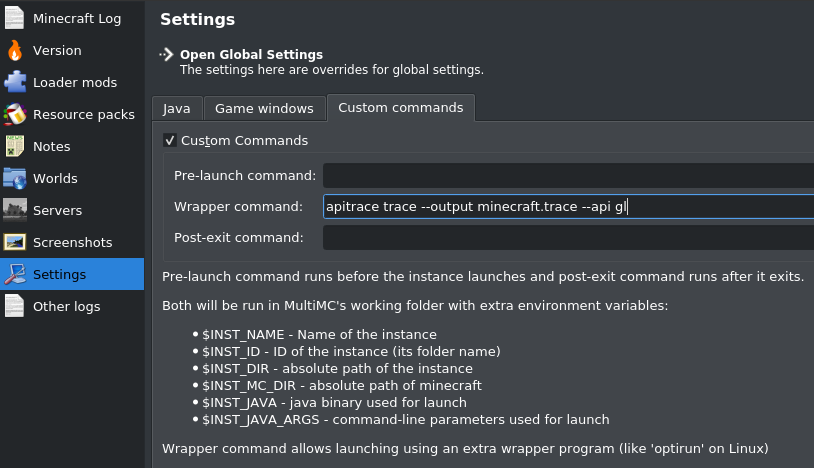Switch to the Java tab
Screen dimensions: 814x468
[177, 108]
